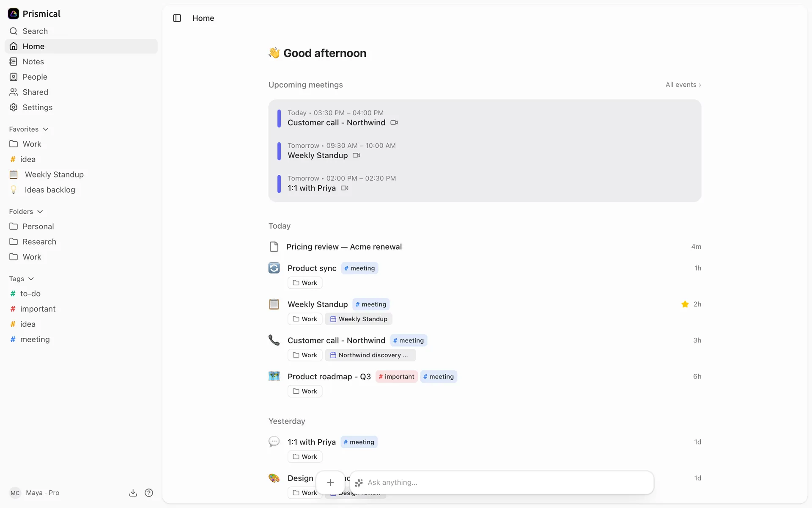Click the download icon in sidebar footer
Viewport: 812px width, 508px height.
pos(133,493)
